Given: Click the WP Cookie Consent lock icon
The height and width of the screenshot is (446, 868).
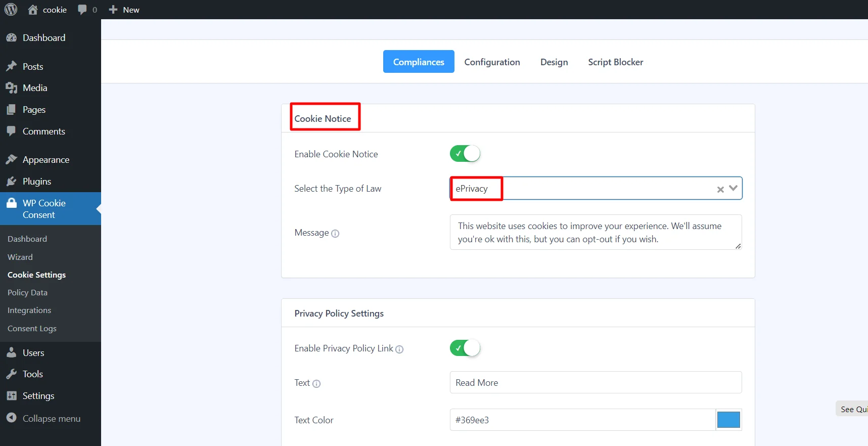Looking at the screenshot, I should pos(11,203).
